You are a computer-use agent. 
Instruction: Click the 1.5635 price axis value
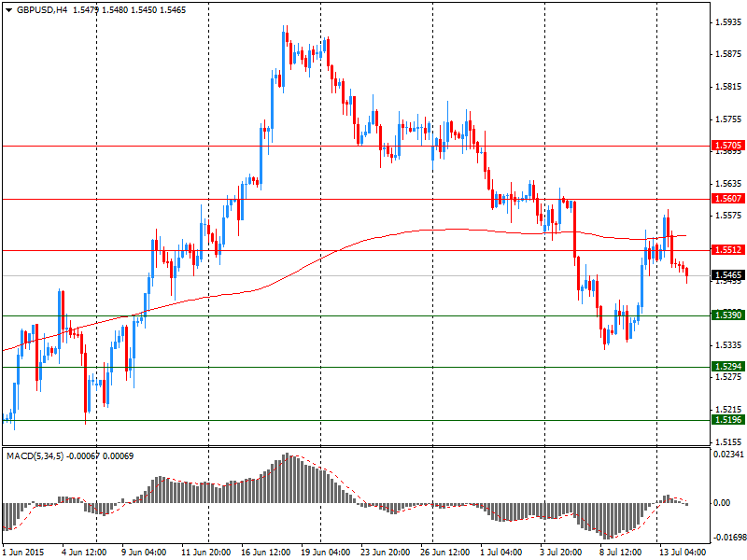click(728, 183)
